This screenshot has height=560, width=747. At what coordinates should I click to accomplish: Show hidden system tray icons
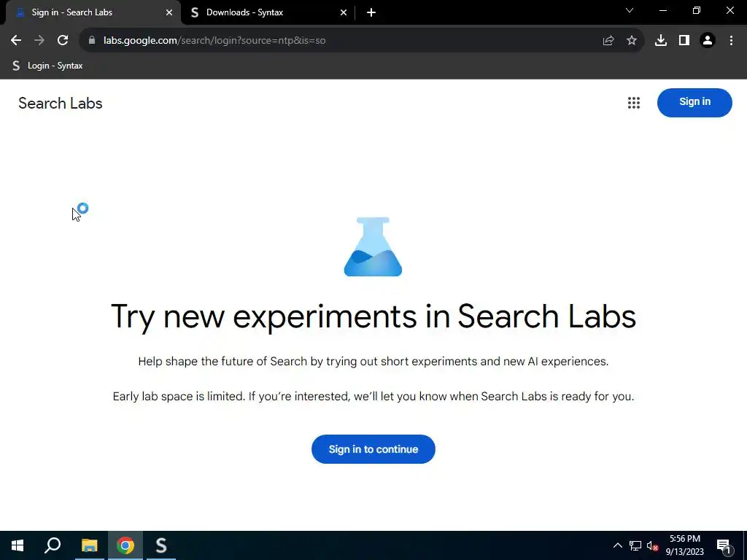point(617,545)
